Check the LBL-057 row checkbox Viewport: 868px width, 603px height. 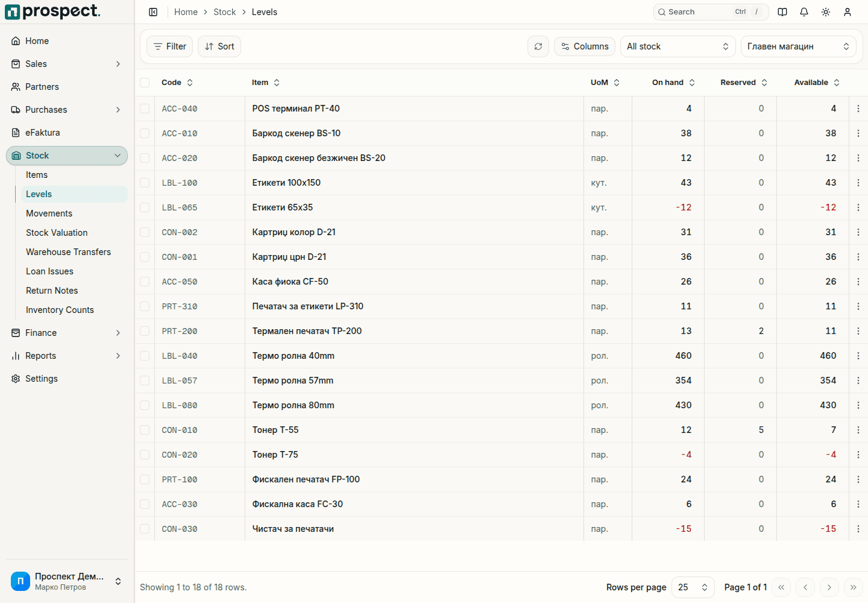pyautogui.click(x=145, y=380)
